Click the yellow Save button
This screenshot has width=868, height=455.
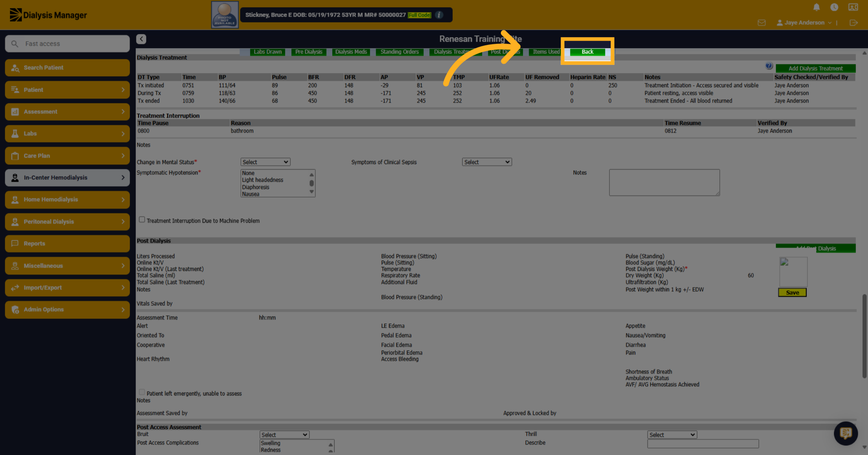(792, 292)
